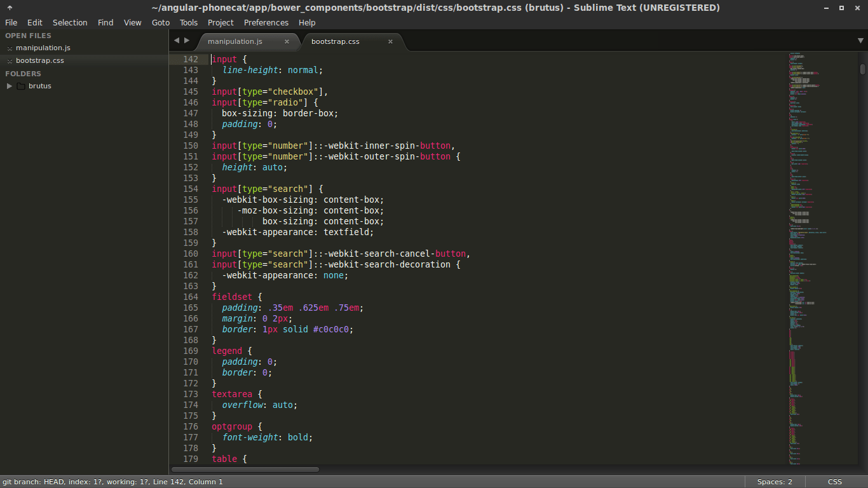868x488 pixels.
Task: Click the next tab right arrow
Action: [x=187, y=41]
